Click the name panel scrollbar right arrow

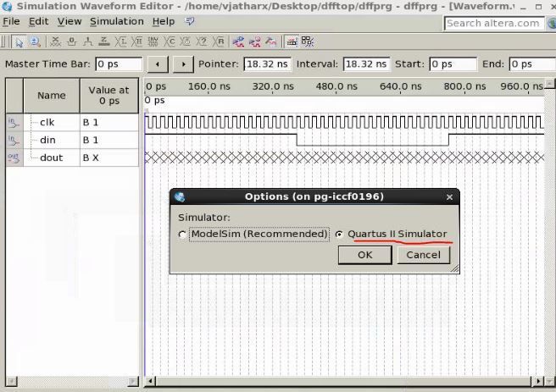(x=133, y=381)
